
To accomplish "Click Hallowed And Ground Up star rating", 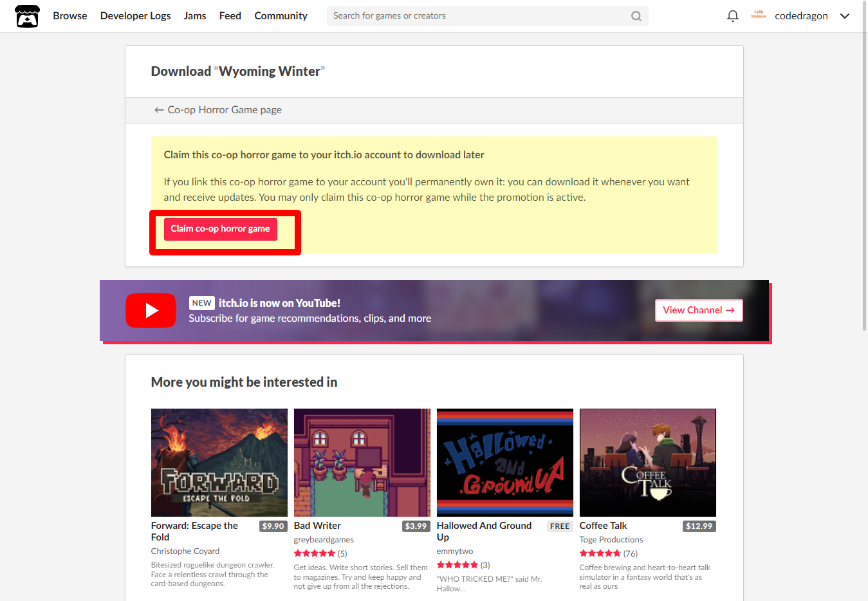I will pyautogui.click(x=457, y=565).
